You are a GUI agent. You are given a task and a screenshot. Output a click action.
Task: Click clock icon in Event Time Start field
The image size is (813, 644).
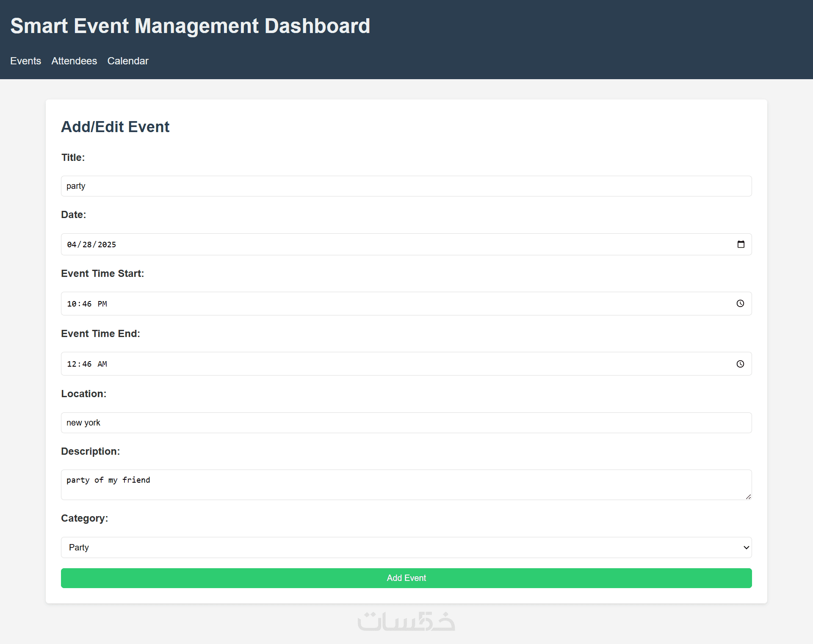pyautogui.click(x=740, y=304)
